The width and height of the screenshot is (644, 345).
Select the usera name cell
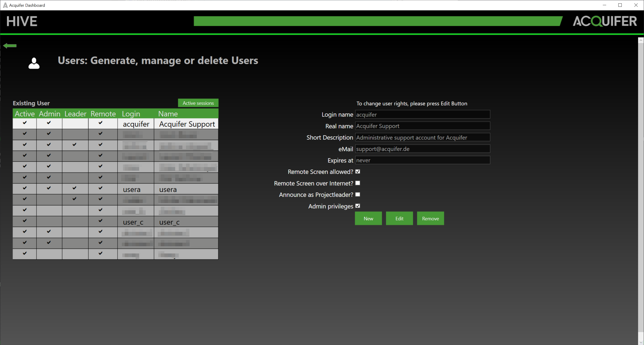pos(186,189)
